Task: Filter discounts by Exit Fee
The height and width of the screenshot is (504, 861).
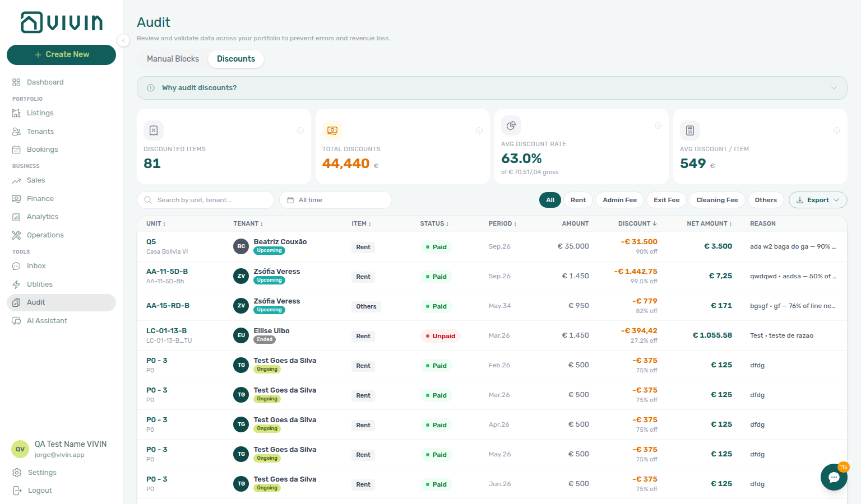Action: click(666, 200)
